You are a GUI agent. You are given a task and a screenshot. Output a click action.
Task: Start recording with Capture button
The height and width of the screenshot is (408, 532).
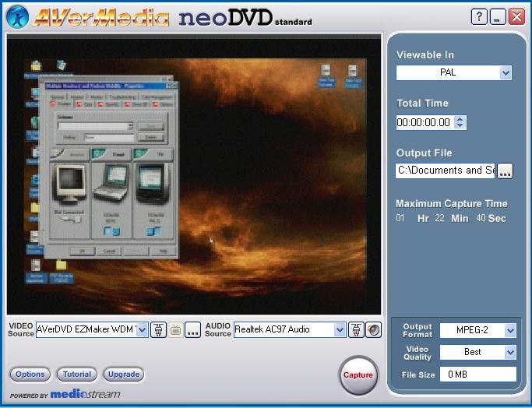coord(358,375)
